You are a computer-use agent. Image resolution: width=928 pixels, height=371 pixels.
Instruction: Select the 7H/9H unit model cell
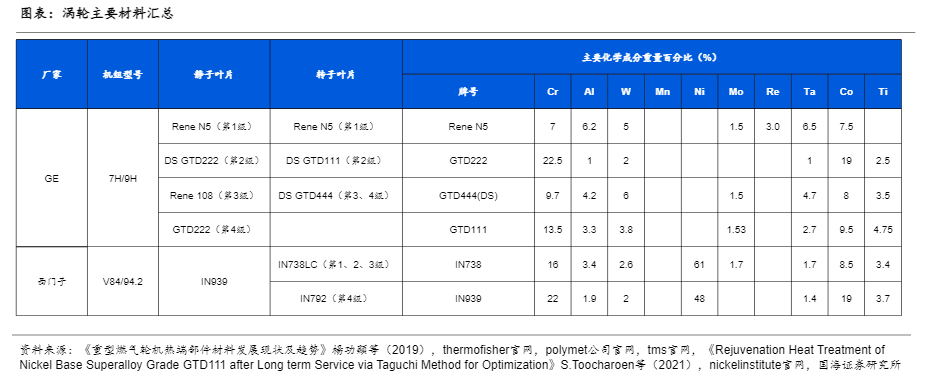tap(123, 178)
